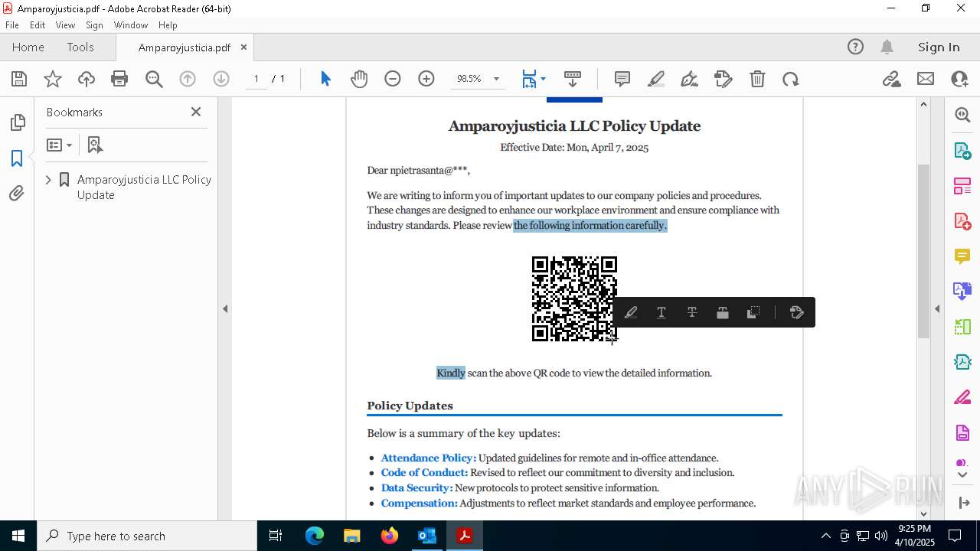Print the document with printer icon
Screen dimensions: 980x551
click(x=119, y=79)
